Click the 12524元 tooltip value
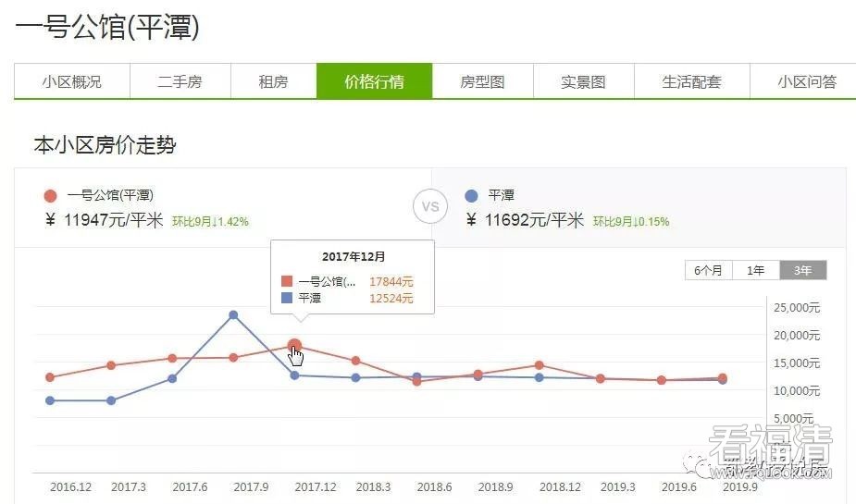Screen dimensions: 856x504 tap(391, 299)
